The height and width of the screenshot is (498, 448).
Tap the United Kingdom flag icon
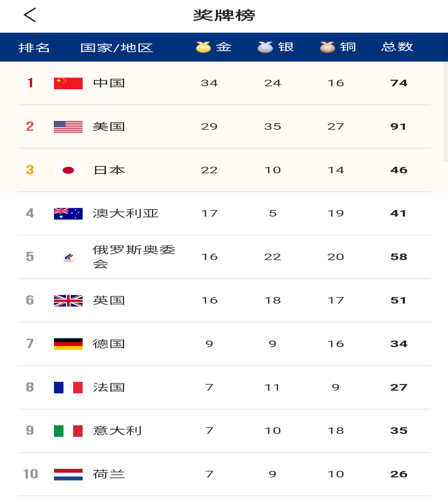coord(68,300)
